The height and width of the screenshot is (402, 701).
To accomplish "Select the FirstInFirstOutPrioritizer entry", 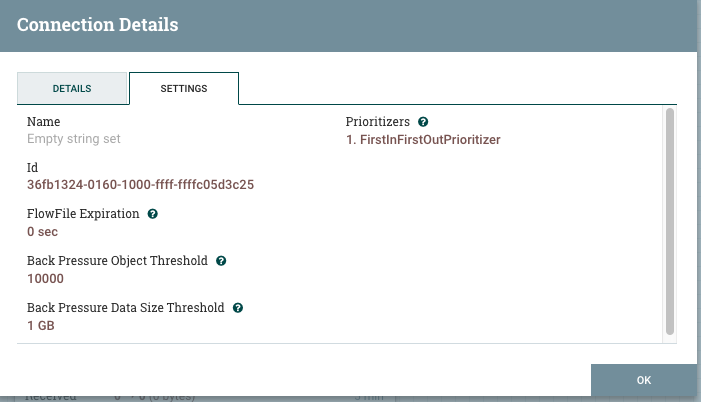I will pyautogui.click(x=423, y=140).
